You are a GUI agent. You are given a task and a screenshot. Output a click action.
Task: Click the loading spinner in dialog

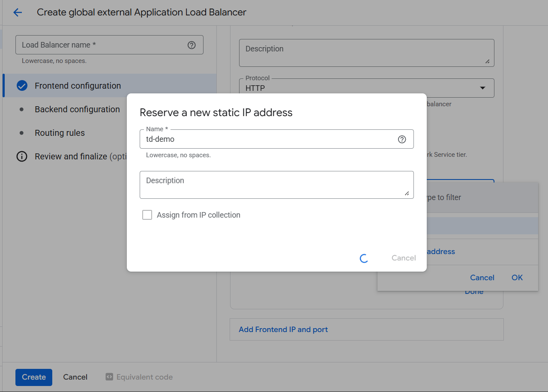[x=364, y=258]
